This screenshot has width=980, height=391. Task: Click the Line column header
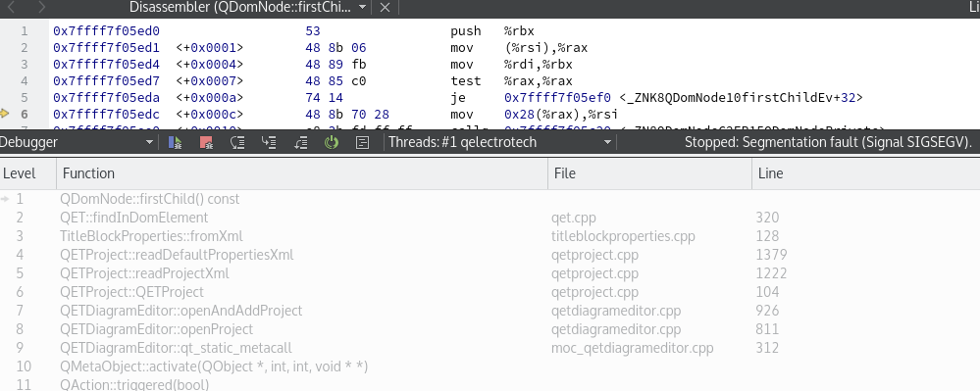(x=865, y=173)
